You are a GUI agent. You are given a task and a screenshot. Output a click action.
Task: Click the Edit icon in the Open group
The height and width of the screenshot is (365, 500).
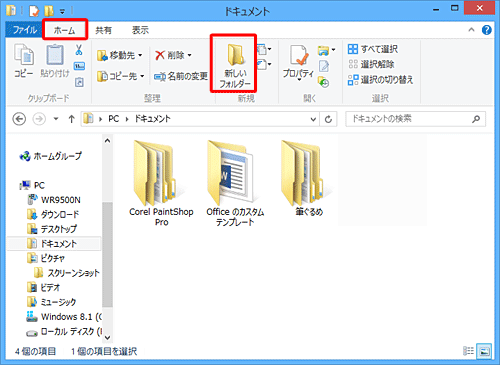click(x=324, y=66)
